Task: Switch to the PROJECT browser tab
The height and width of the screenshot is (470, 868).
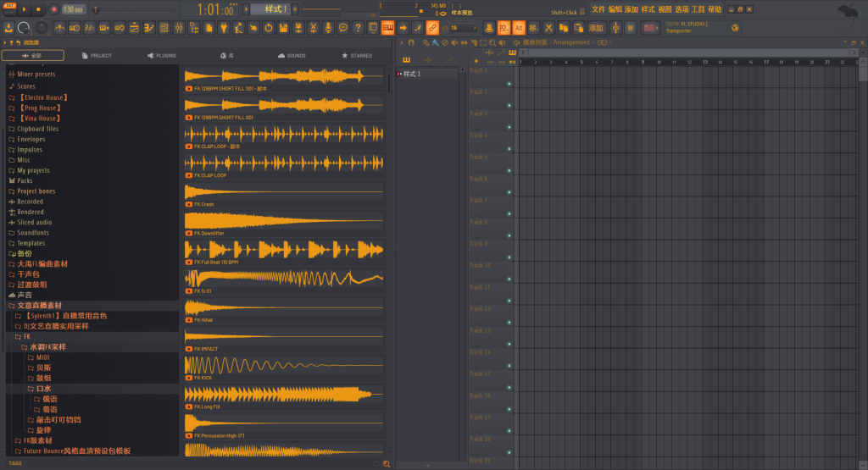Action: [x=97, y=55]
